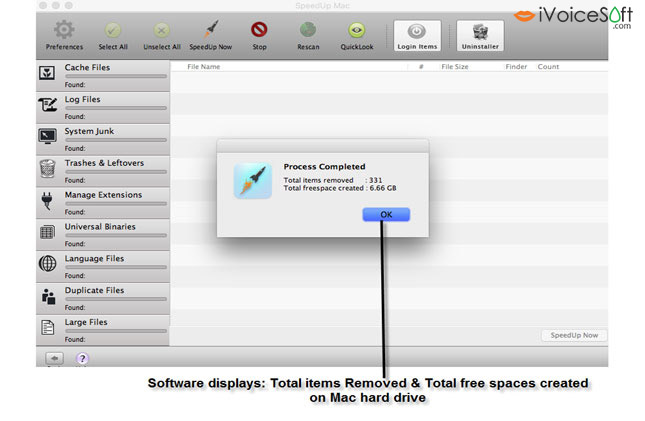Select the Cache Files category icon
645x421 pixels.
click(x=47, y=73)
